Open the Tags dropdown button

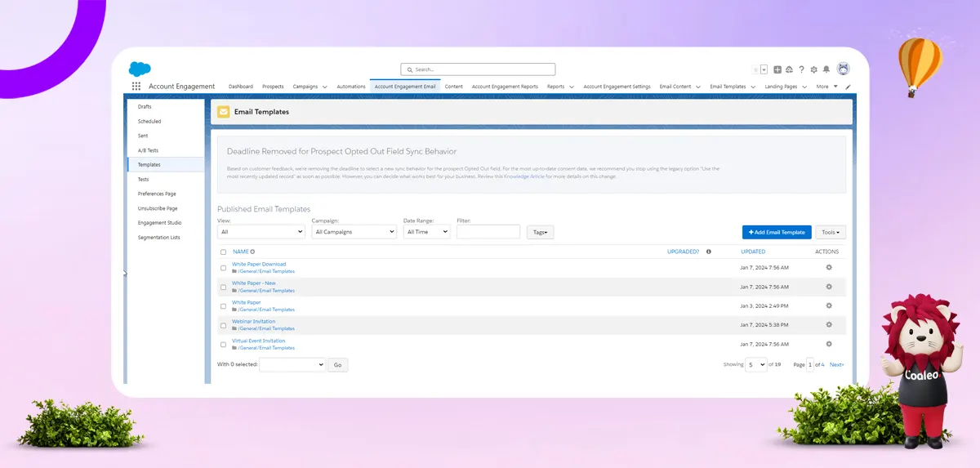coord(540,232)
